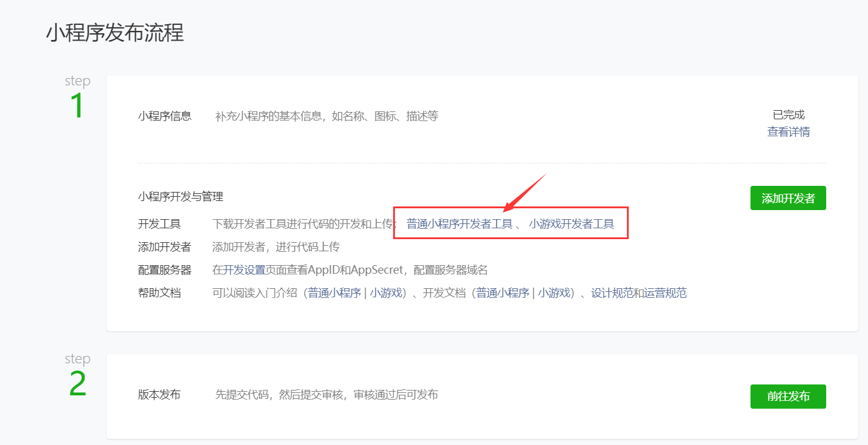Click the 版本发布 label
The width and height of the screenshot is (868, 445).
click(x=159, y=395)
